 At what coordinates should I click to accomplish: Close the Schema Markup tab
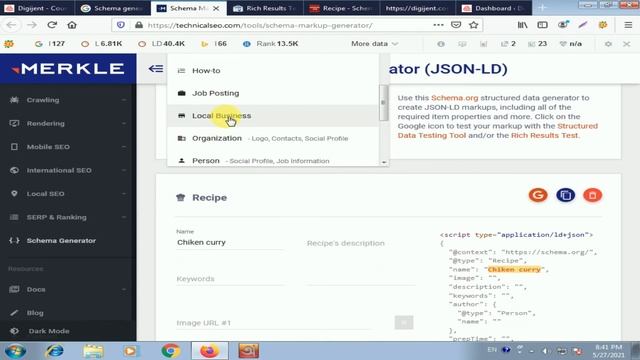(216, 8)
